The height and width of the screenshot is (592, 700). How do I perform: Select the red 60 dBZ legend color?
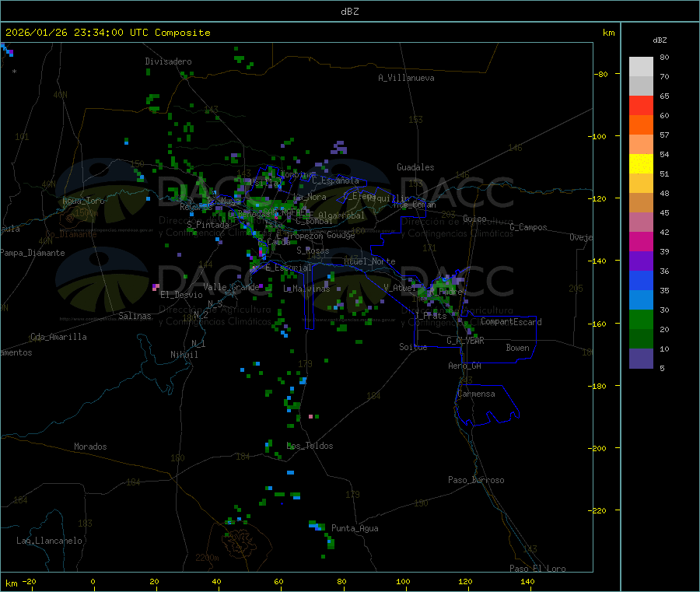641,105
